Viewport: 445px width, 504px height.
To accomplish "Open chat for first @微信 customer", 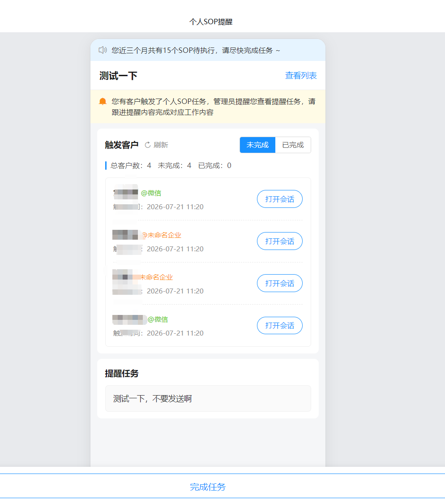I will pyautogui.click(x=279, y=199).
